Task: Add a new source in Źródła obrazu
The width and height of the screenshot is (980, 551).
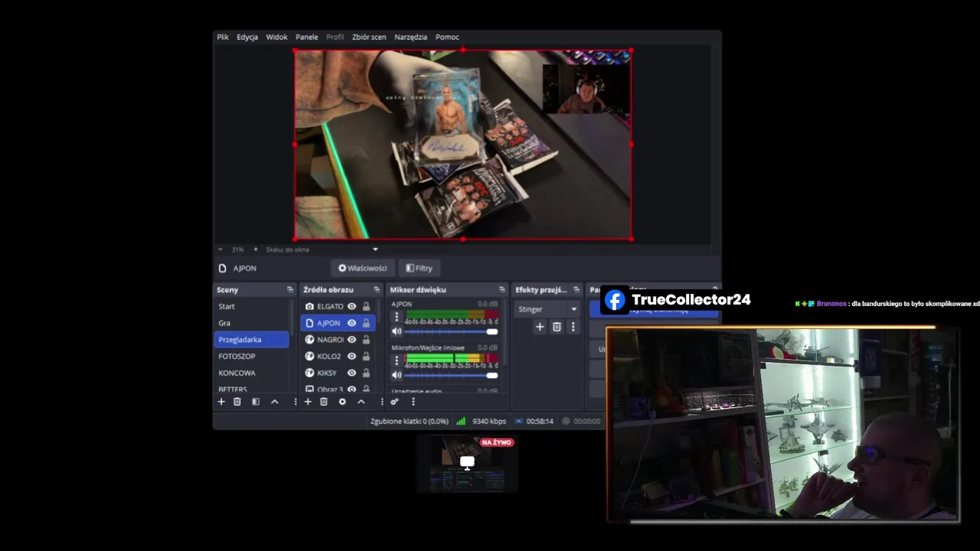Action: (308, 402)
